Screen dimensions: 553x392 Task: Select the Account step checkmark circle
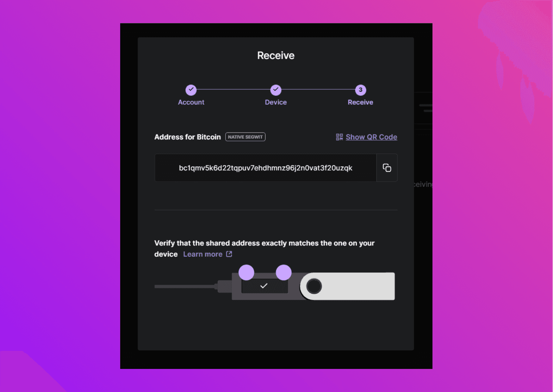pyautogui.click(x=191, y=90)
